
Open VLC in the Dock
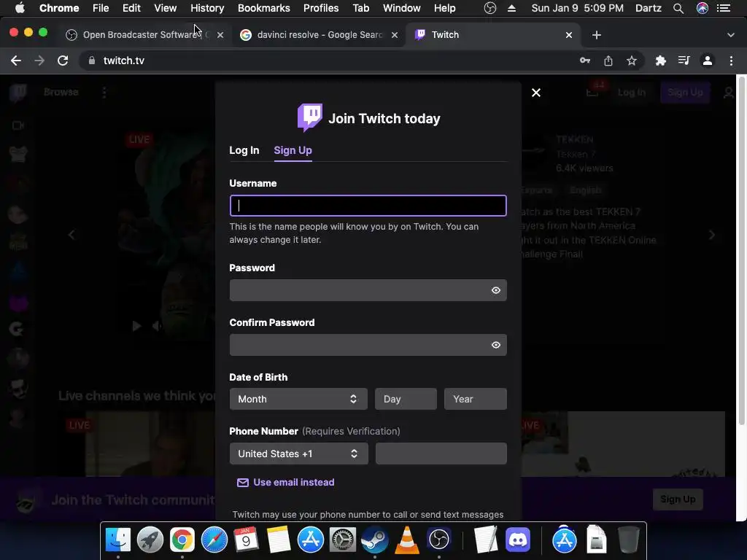coord(407,540)
